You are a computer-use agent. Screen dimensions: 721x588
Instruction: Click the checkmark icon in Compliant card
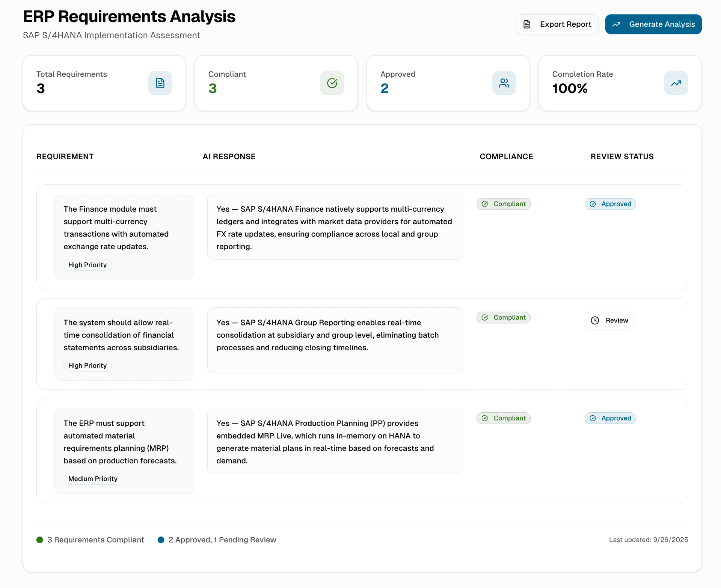click(x=332, y=83)
